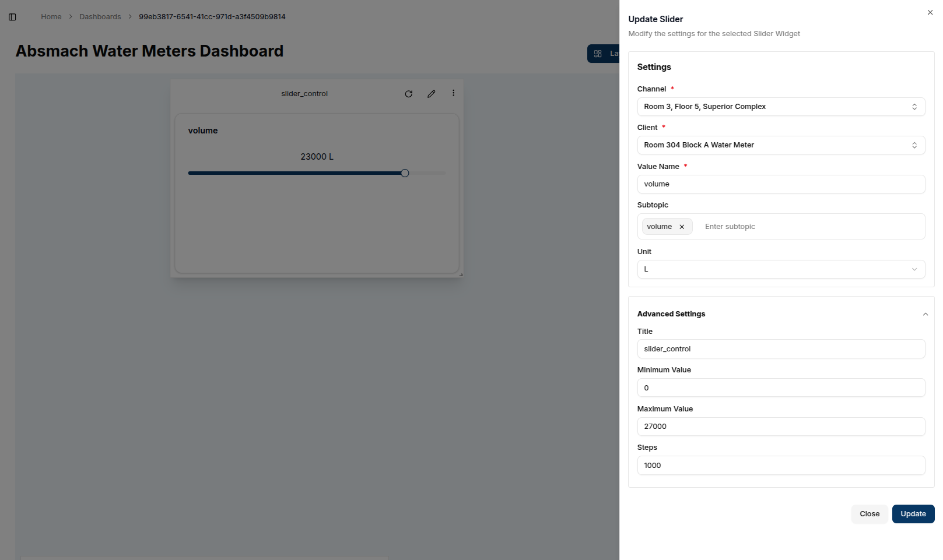This screenshot has width=943, height=560.
Task: Expand the Unit dropdown
Action: point(780,269)
